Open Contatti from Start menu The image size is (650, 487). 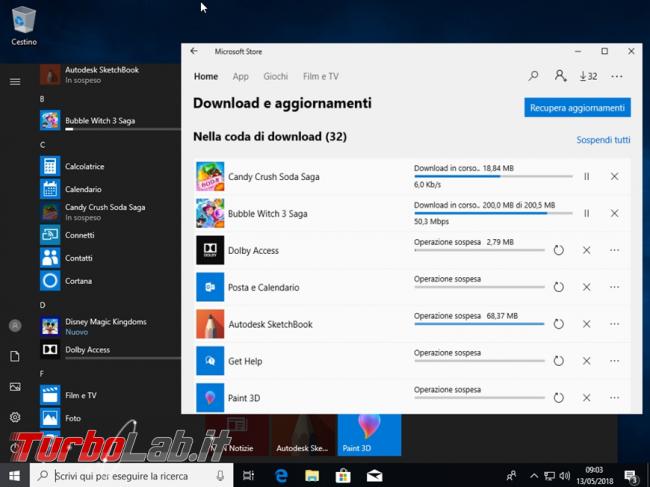[110, 258]
